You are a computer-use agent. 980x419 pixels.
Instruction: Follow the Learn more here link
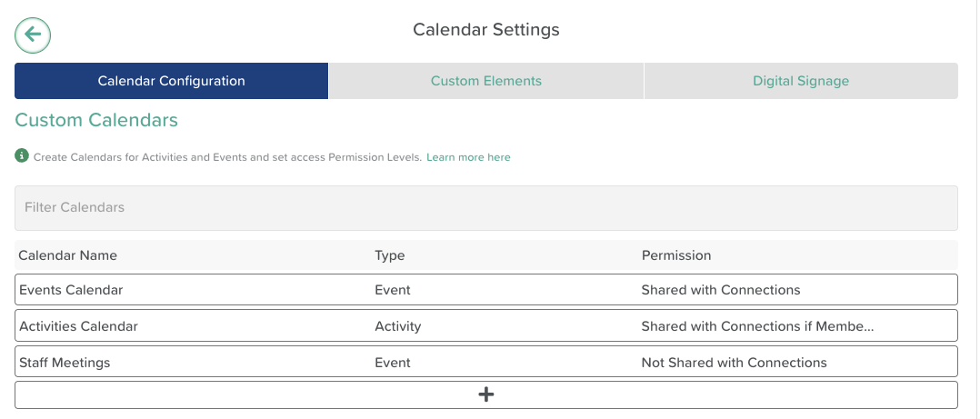(x=468, y=157)
